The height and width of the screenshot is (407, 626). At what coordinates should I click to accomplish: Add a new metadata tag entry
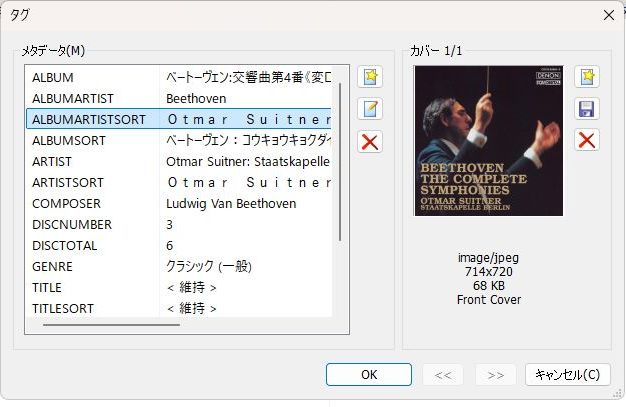[x=370, y=76]
